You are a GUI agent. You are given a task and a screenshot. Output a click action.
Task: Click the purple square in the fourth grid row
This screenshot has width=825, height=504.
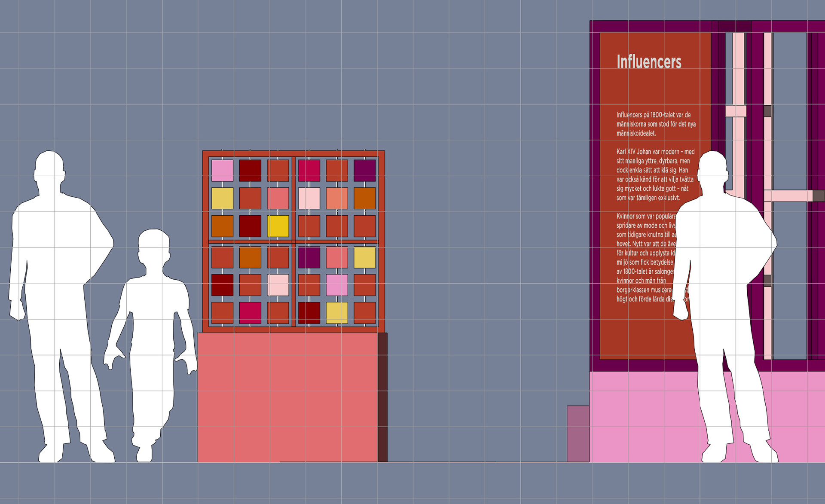click(x=309, y=257)
